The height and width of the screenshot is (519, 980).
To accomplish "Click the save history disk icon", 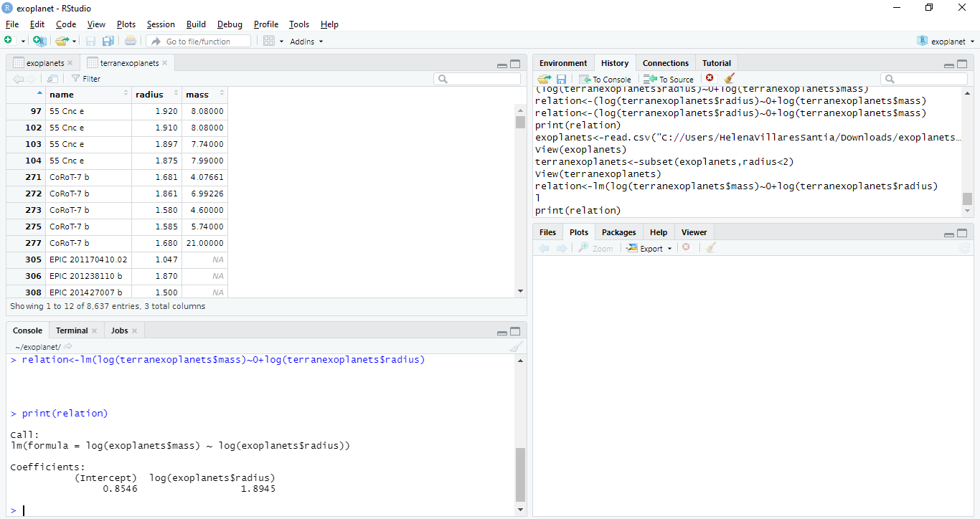I will (561, 79).
